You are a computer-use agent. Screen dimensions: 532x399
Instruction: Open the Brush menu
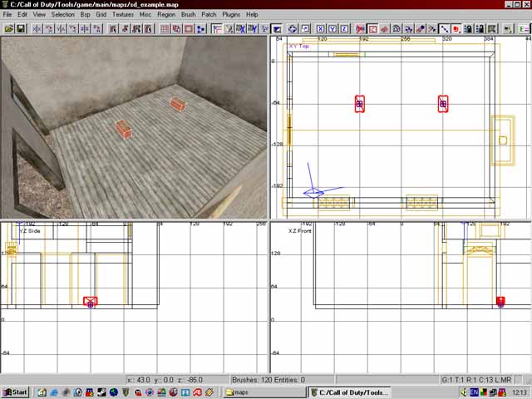(x=189, y=14)
